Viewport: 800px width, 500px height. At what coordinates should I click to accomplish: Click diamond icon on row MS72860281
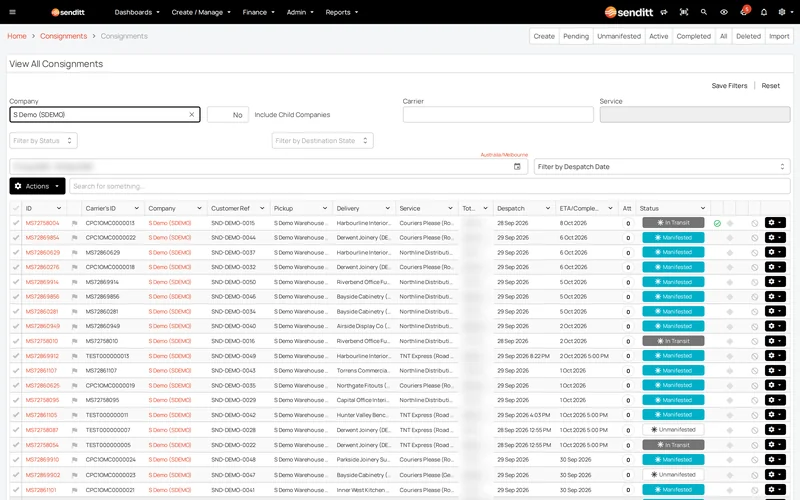point(730,312)
